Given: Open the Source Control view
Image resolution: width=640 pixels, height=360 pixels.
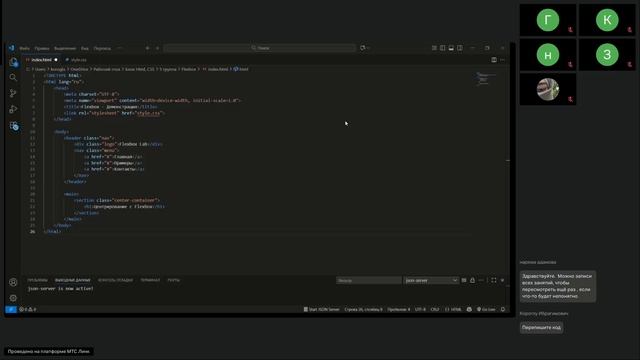Looking at the screenshot, I should click(13, 93).
